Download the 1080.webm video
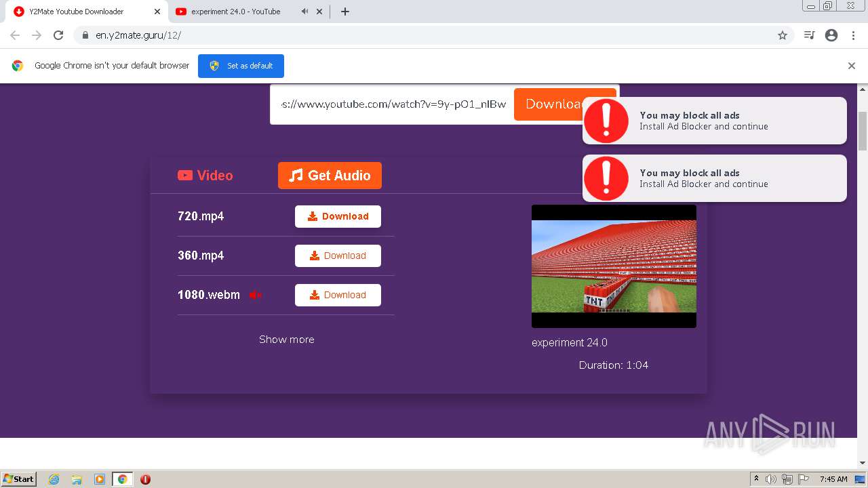Viewport: 868px width, 488px height. (338, 295)
